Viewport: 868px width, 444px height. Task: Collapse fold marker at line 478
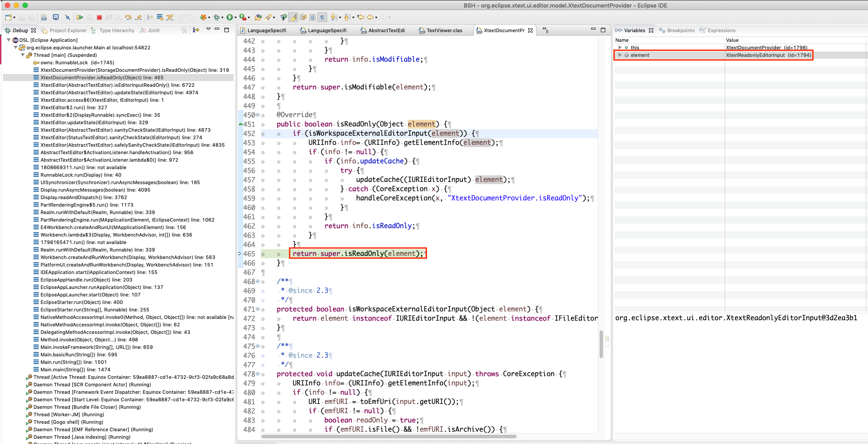coord(258,374)
